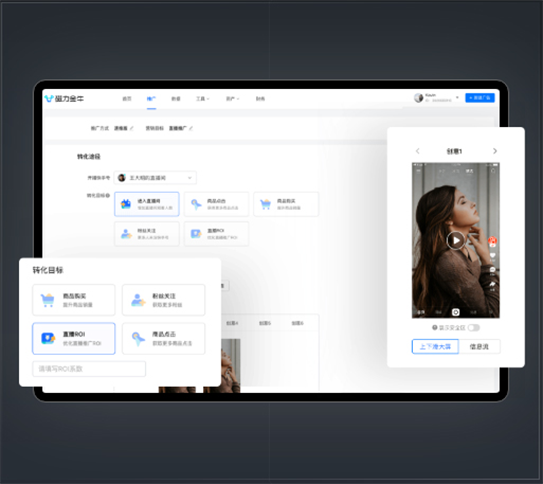Go to previous creative with left arrow
Viewport: 543px width, 484px height.
(x=418, y=151)
